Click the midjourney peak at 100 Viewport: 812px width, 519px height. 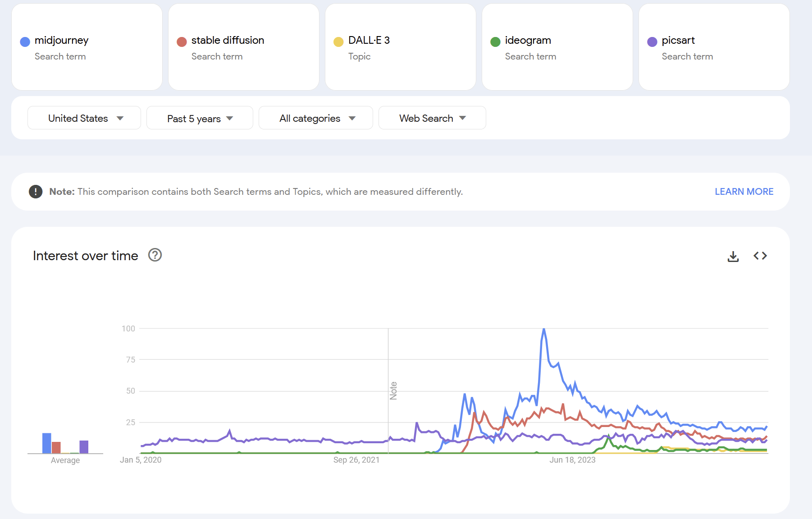point(544,330)
